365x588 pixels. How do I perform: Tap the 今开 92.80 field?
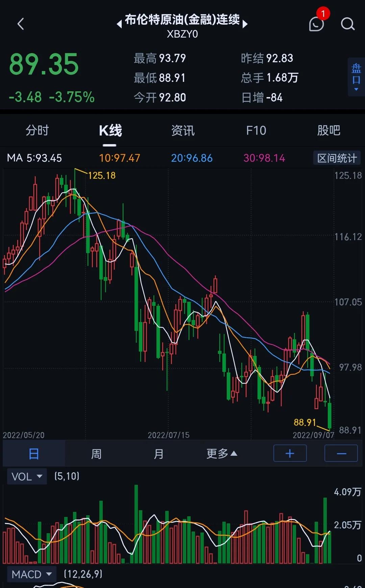tap(160, 97)
